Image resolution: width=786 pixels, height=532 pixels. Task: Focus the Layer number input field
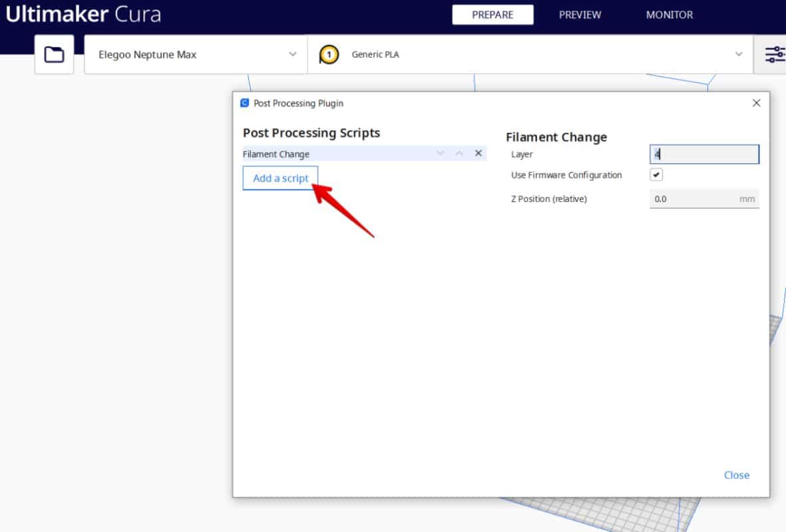click(703, 154)
